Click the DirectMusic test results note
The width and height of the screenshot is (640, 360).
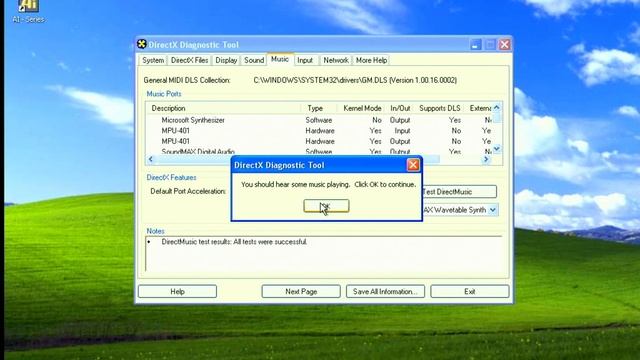point(234,242)
